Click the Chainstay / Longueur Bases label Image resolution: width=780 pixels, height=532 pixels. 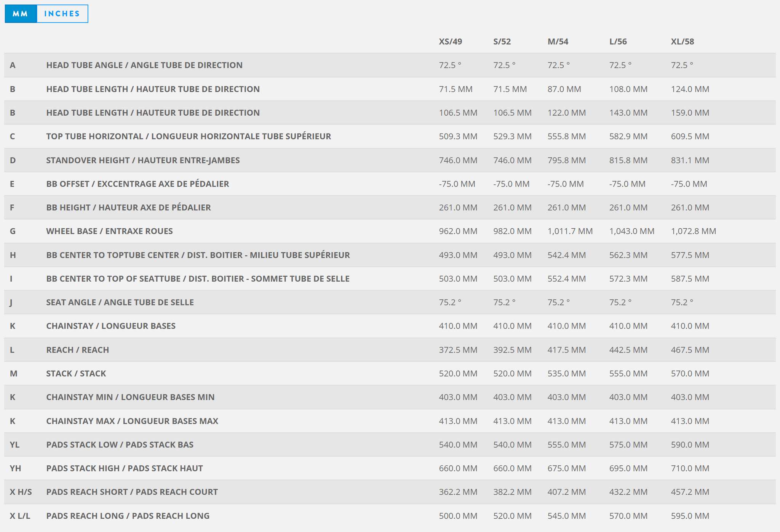(111, 326)
